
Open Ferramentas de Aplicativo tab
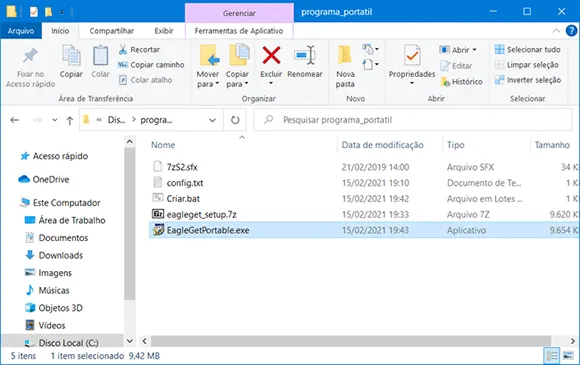tap(239, 31)
